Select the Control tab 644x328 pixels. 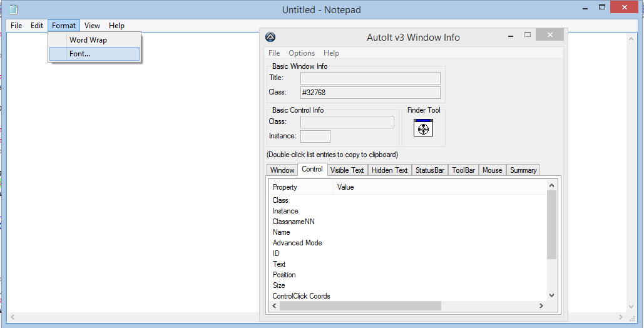312,169
